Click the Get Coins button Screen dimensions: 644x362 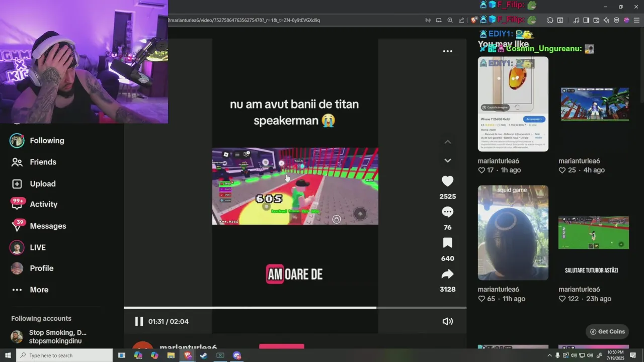pos(607,331)
